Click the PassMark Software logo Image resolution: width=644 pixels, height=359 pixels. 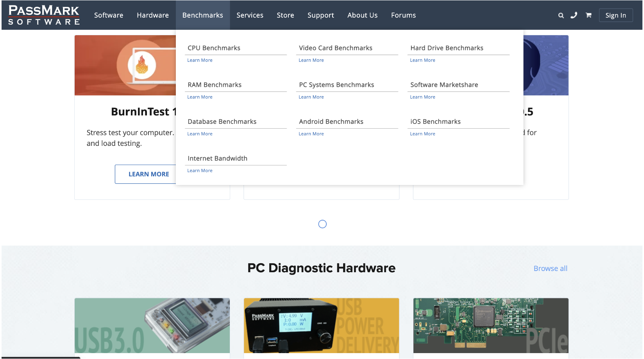click(44, 15)
